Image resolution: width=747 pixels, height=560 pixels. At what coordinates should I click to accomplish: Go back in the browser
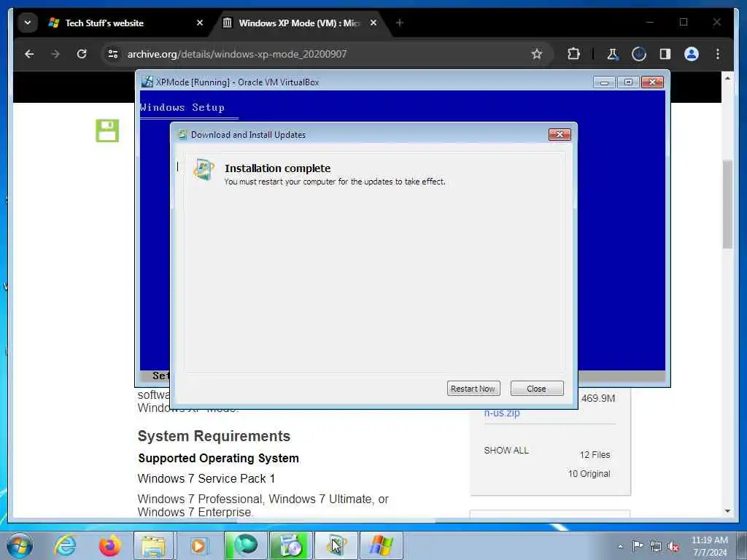click(x=29, y=54)
